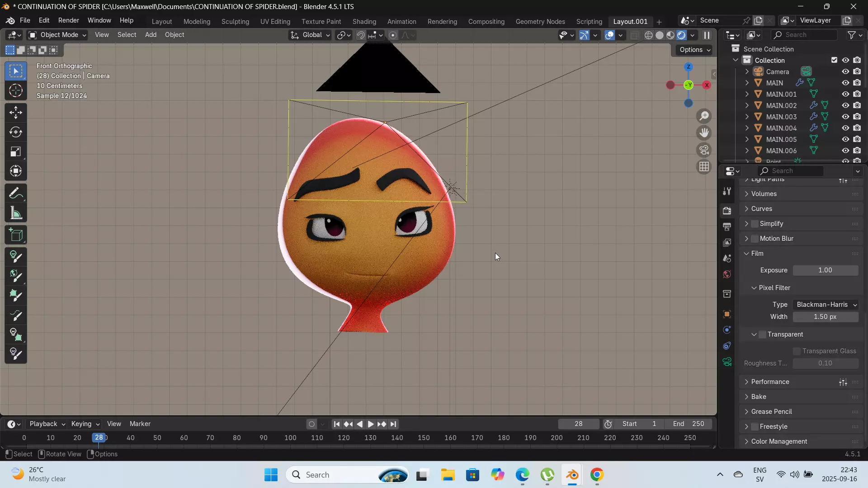
Task: Hide Camera object in viewport
Action: (845, 71)
